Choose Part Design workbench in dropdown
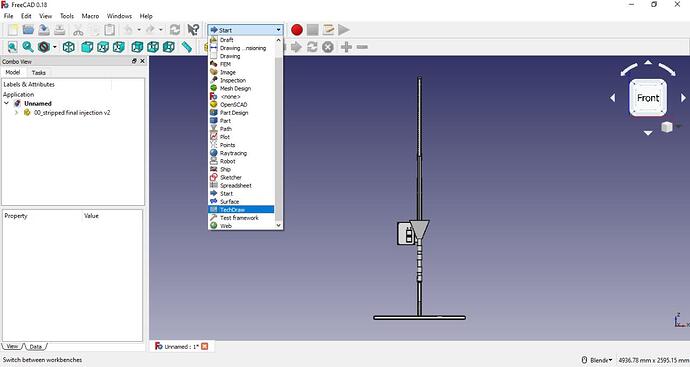690x367 pixels. pyautogui.click(x=241, y=113)
